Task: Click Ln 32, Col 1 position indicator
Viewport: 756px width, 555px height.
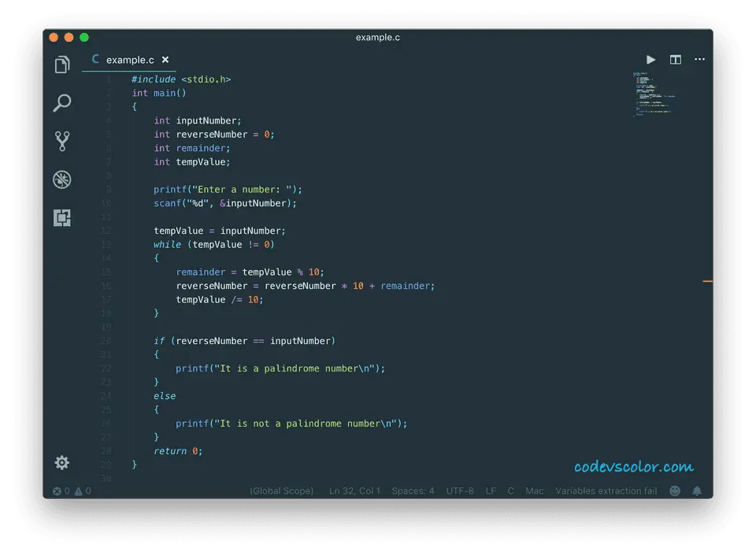Action: tap(354, 490)
